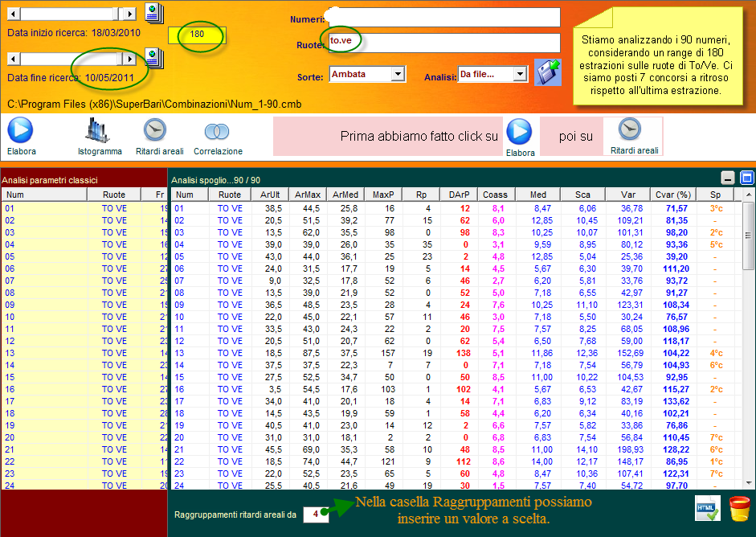Viewport: 756px width, 537px height.
Task: Sort by Coass column header
Action: point(495,195)
